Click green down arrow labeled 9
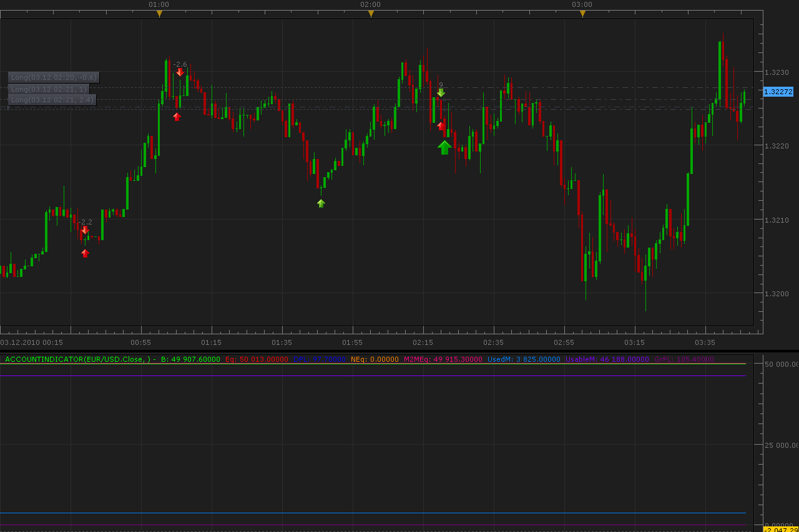Screen dimensions: 799x532 click(x=441, y=93)
